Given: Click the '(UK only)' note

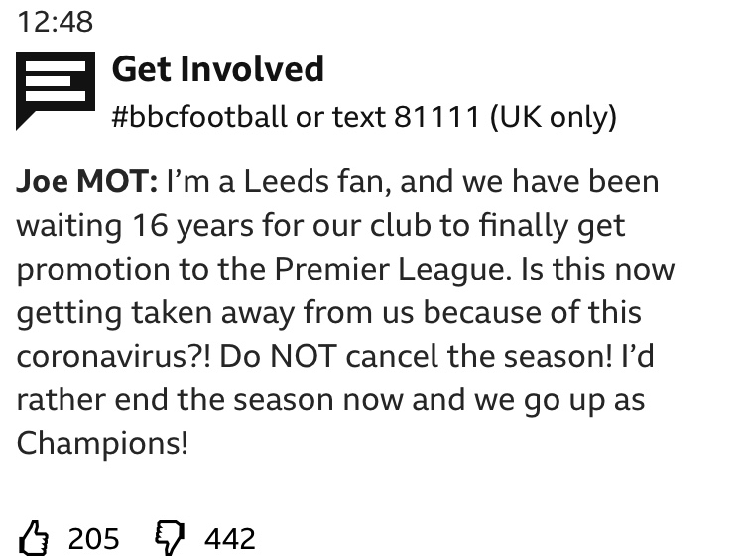Looking at the screenshot, I should coord(553,117).
